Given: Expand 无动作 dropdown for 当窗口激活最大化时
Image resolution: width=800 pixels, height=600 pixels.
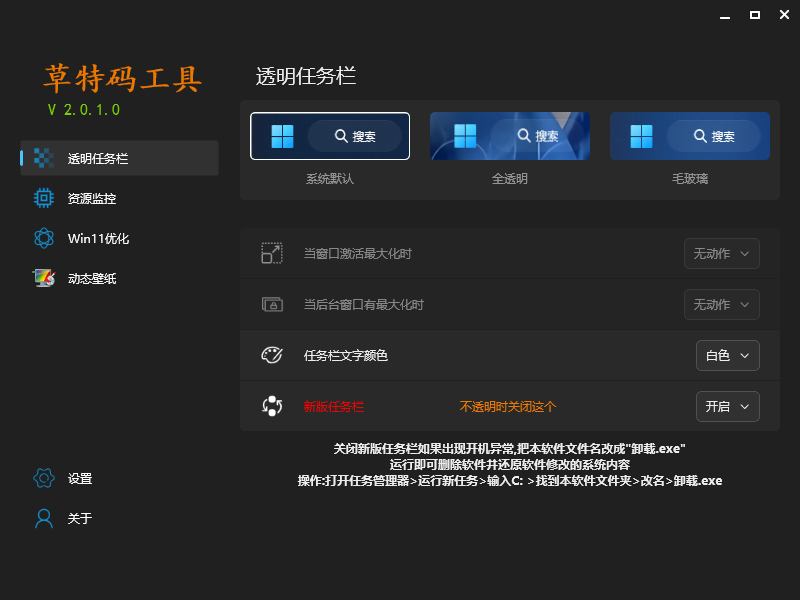Looking at the screenshot, I should click(721, 254).
